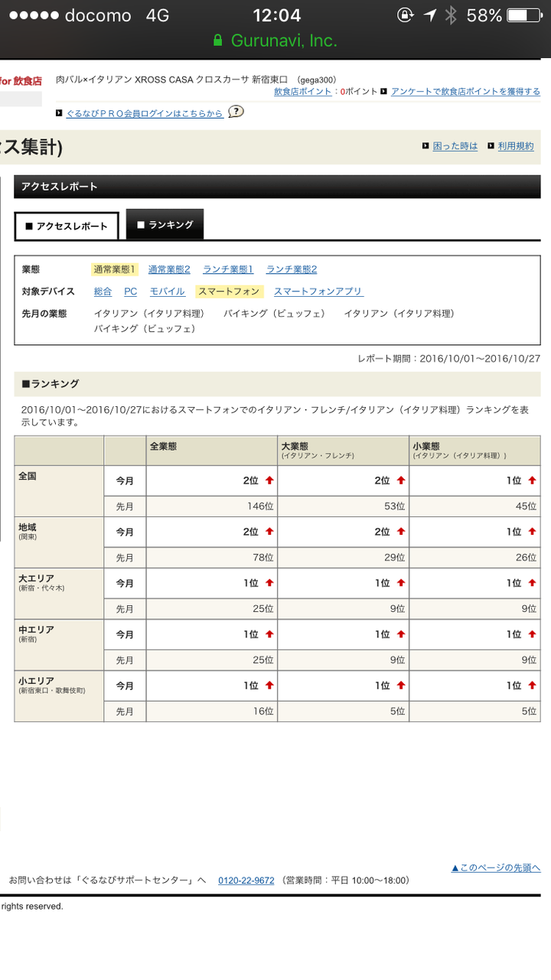Image resolution: width=551 pixels, height=980 pixels.
Task: Choose 総合 device filter
Action: (103, 291)
